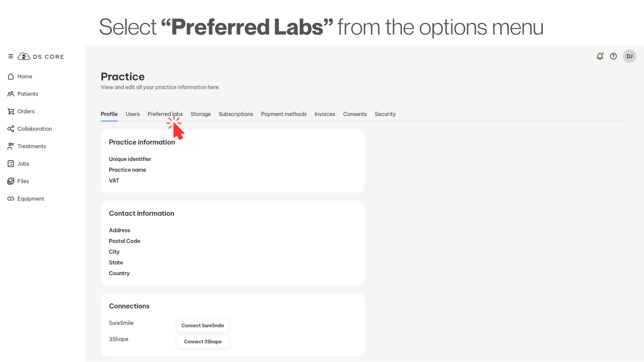Open the Security tab
The width and height of the screenshot is (644, 362).
[385, 114]
